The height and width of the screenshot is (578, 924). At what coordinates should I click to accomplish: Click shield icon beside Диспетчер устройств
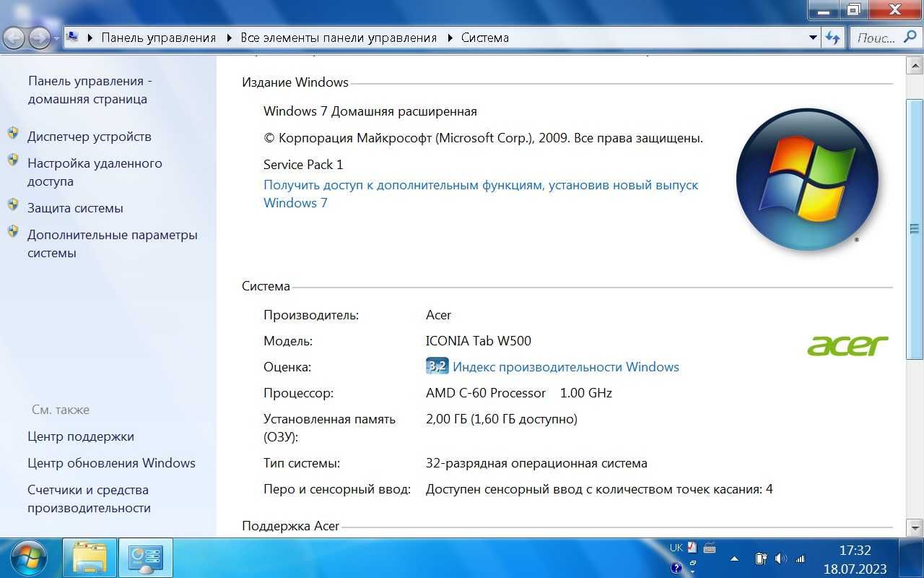pos(13,134)
